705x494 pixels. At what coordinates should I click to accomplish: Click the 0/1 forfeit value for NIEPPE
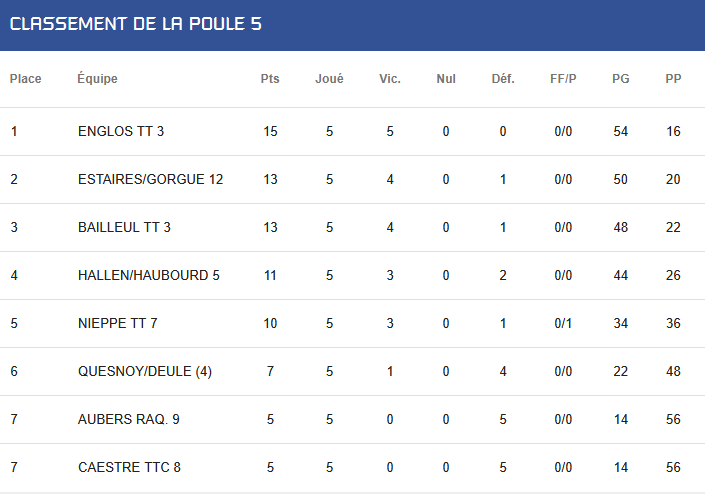coord(563,323)
